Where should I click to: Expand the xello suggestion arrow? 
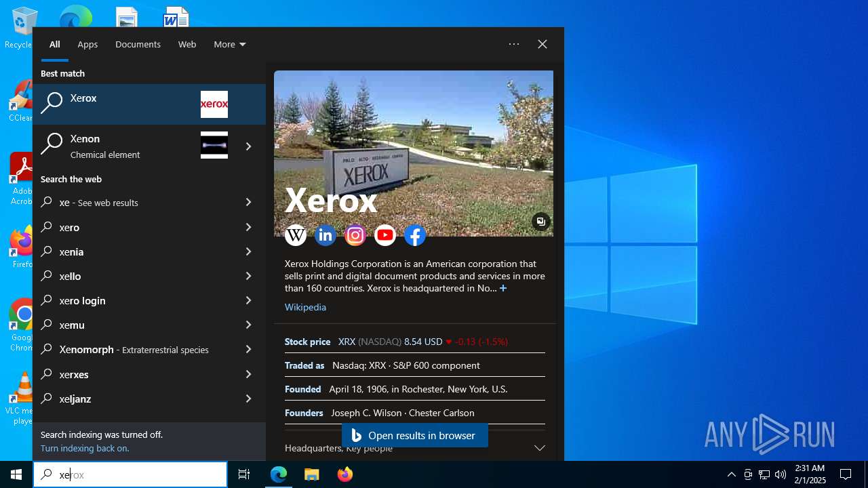249,276
